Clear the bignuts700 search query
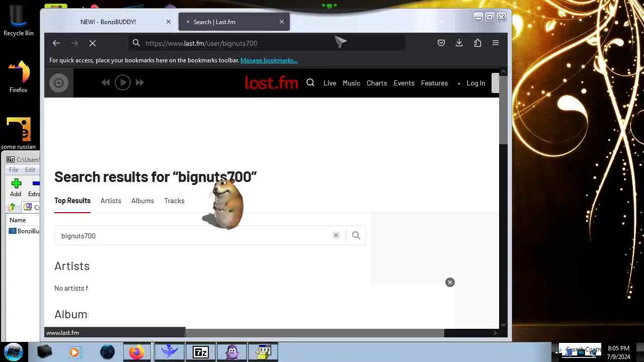 (x=336, y=235)
